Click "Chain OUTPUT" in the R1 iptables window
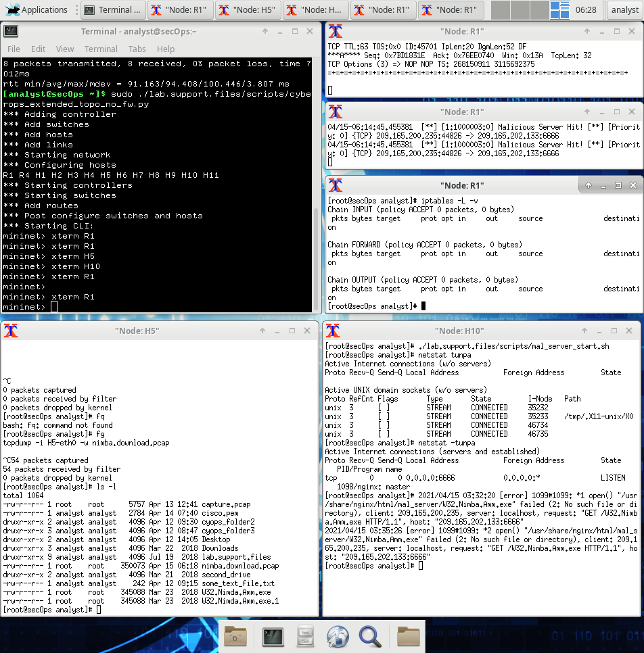Image resolution: width=644 pixels, height=653 pixels. pos(352,280)
